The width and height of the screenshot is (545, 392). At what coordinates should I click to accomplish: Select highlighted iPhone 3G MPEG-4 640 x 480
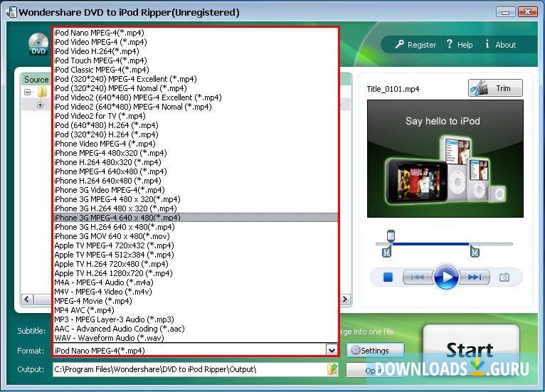click(x=196, y=218)
